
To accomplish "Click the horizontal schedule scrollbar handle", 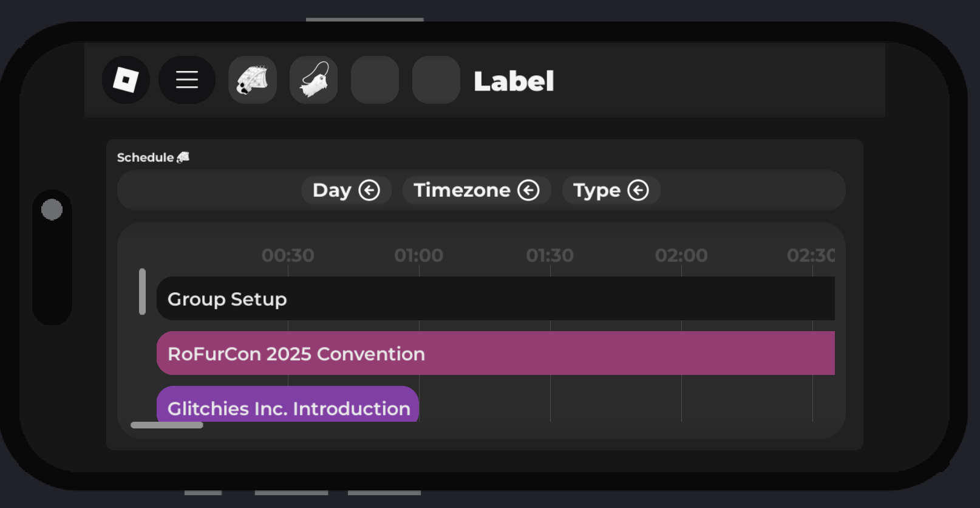I will pyautogui.click(x=167, y=425).
